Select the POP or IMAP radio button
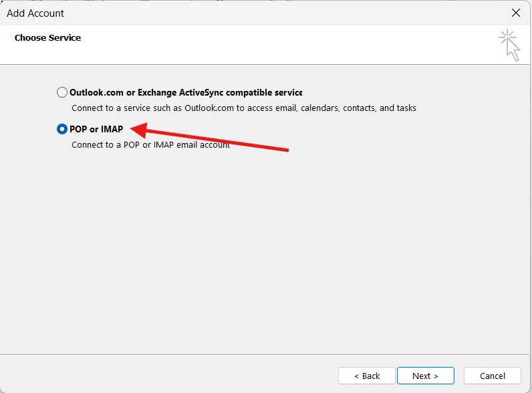 62,129
